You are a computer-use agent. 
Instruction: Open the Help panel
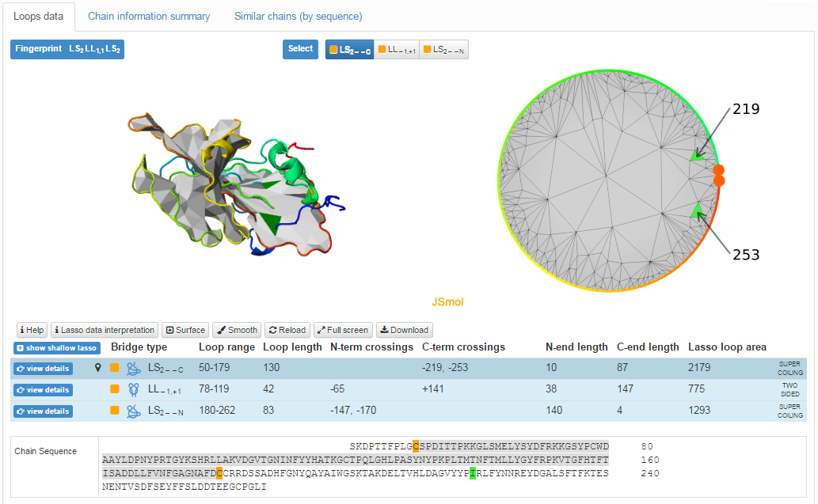pyautogui.click(x=31, y=330)
